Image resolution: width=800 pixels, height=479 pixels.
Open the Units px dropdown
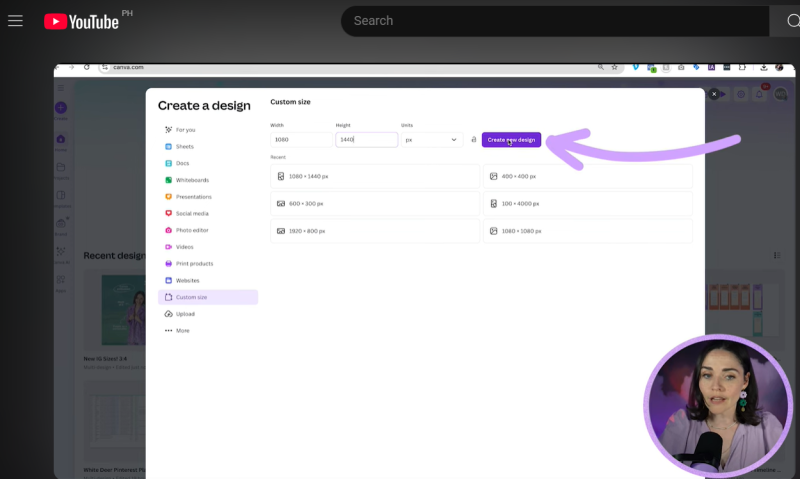click(x=432, y=139)
